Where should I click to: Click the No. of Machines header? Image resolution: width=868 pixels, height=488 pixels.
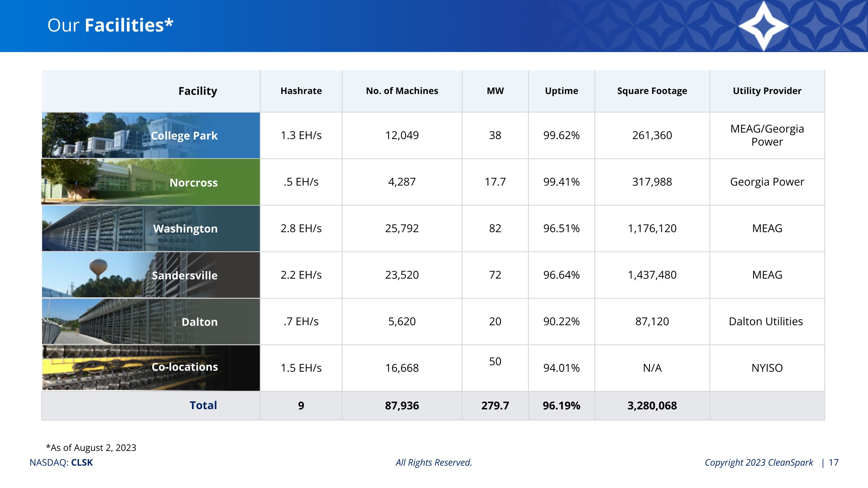click(x=402, y=91)
